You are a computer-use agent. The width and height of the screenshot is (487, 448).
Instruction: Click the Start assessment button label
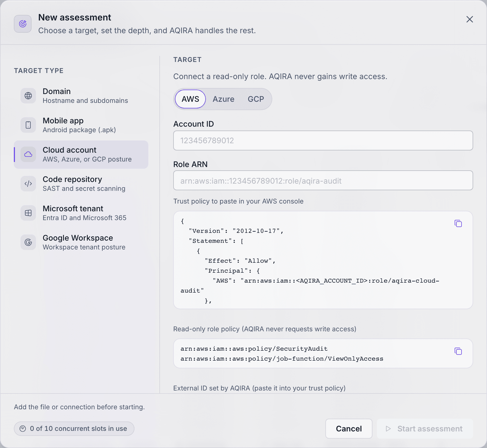pos(430,429)
